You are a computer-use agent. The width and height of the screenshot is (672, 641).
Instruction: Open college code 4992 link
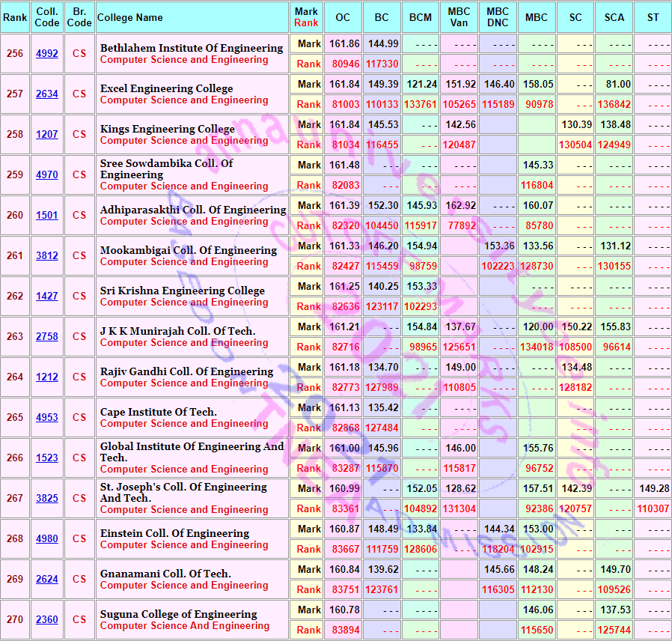coord(46,54)
